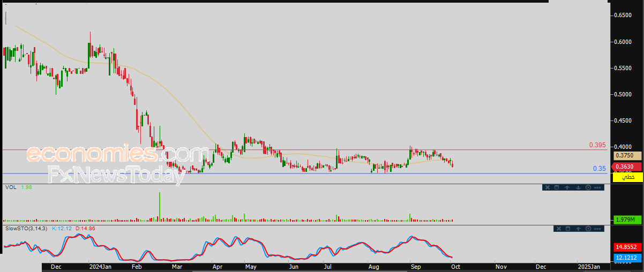Select the 0.395 red resistance line label

click(x=597, y=145)
